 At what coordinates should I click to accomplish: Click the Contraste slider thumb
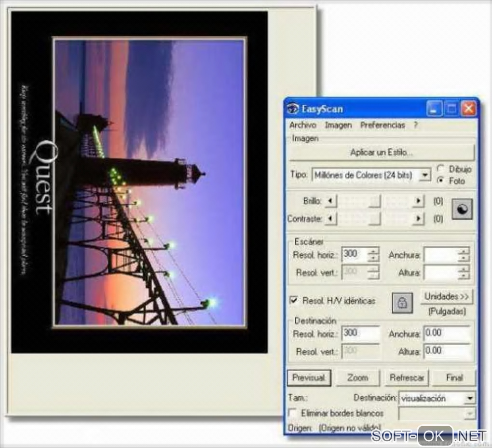coord(374,219)
